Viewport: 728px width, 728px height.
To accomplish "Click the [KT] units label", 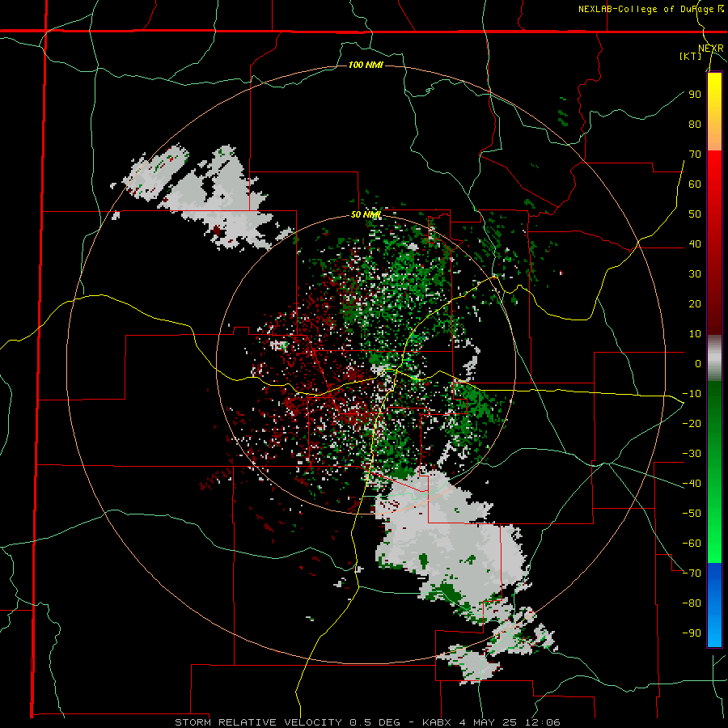I will point(691,56).
